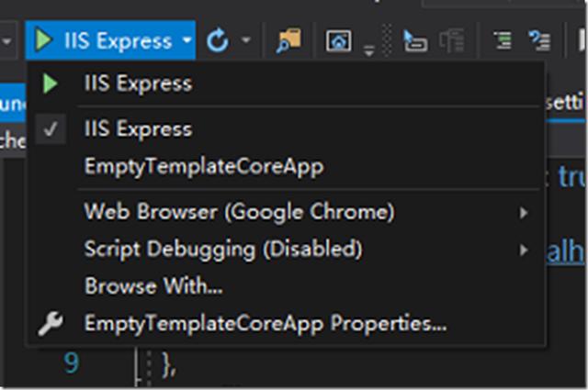Select the checked IIS Express profile
The height and width of the screenshot is (390, 588).
click(x=287, y=128)
